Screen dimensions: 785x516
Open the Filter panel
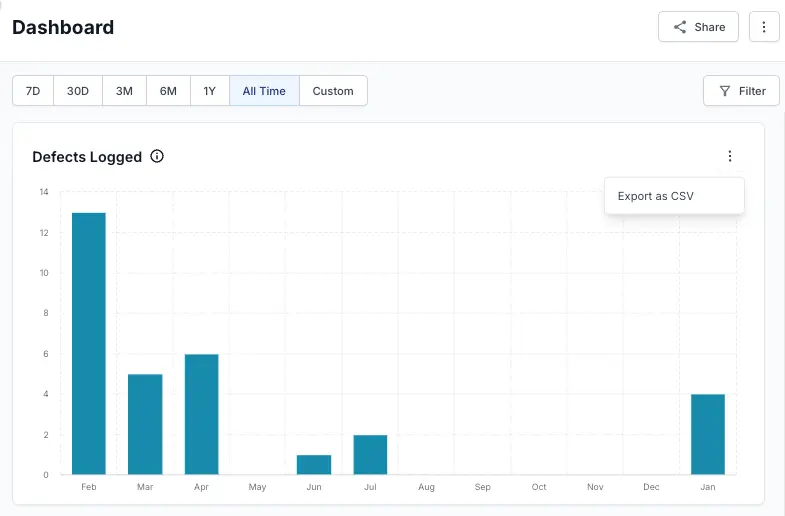(741, 91)
